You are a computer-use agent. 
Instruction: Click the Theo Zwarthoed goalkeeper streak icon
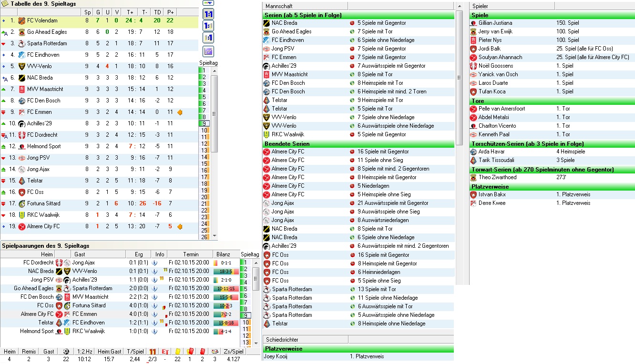[x=473, y=177]
